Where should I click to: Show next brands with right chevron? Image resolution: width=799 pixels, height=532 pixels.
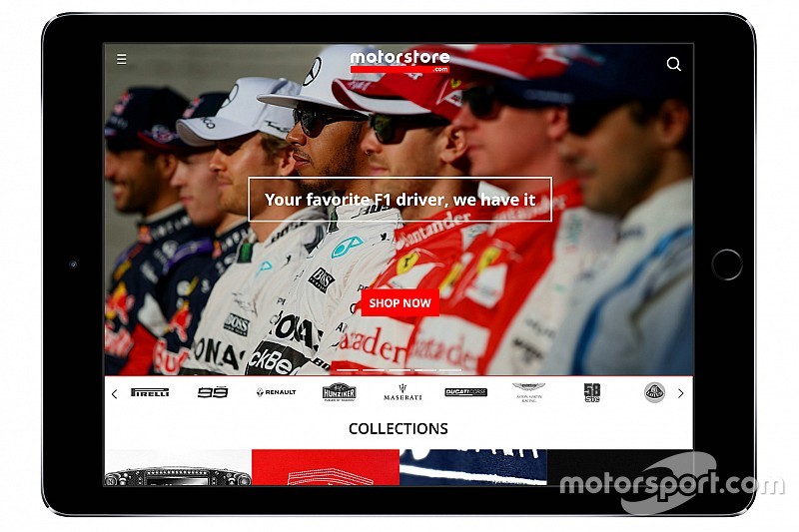tap(681, 393)
